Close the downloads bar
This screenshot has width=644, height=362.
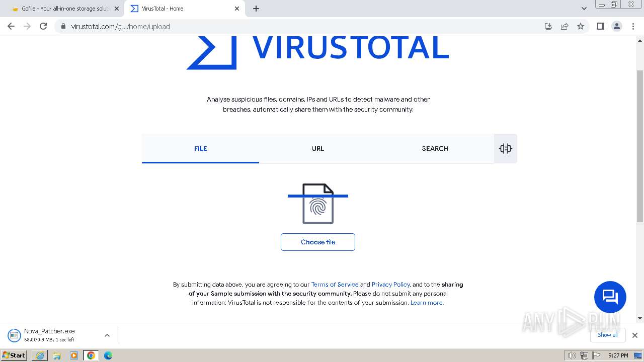[634, 335]
